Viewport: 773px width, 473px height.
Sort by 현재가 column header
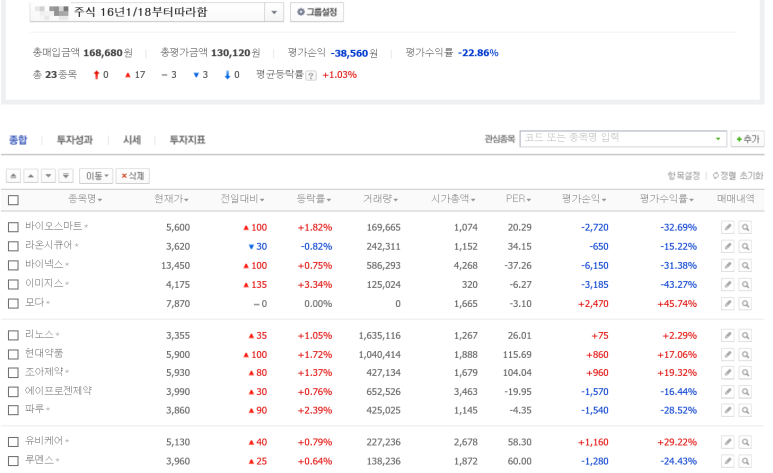click(171, 199)
